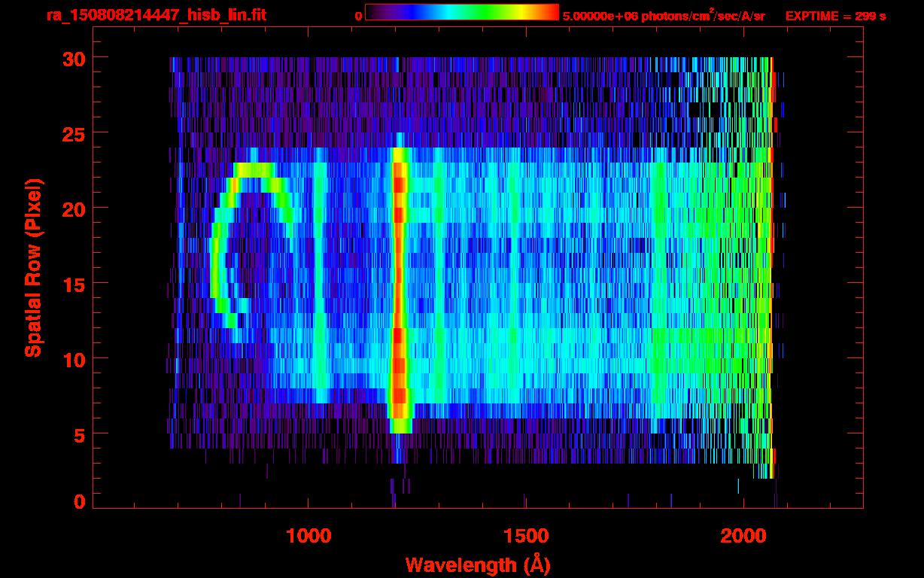This screenshot has width=924, height=578.
Task: Click the colorbar minimum label 0
Action: tap(358, 16)
